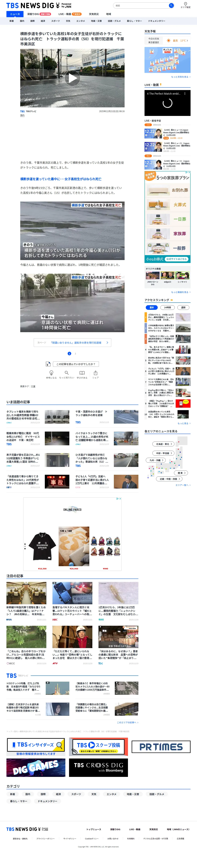
Task: Open the TBS CROSS DIG Bloomberg banner
Action: pos(98,768)
